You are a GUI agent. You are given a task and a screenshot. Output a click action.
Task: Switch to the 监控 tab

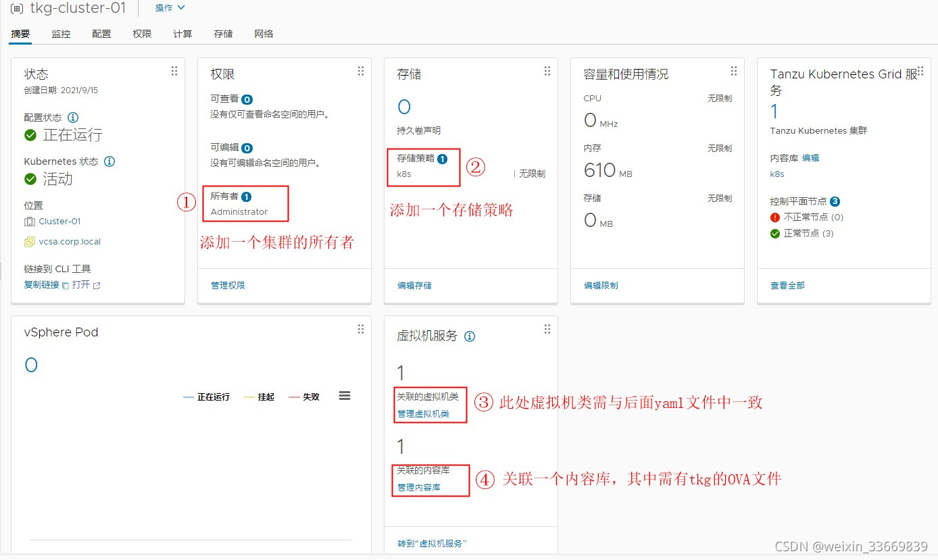click(61, 34)
